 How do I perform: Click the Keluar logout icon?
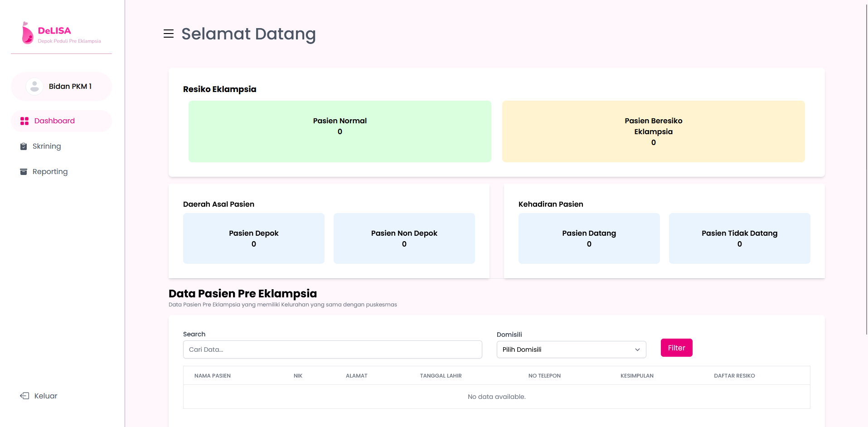point(24,396)
